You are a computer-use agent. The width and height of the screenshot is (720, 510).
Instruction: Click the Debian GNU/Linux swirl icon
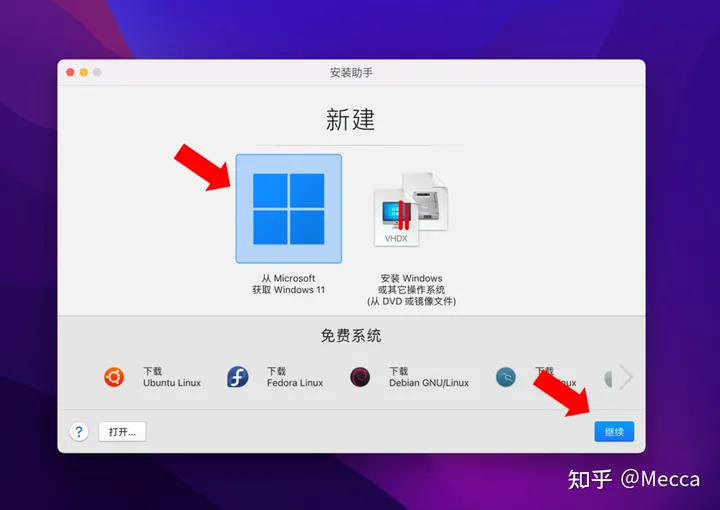[360, 377]
